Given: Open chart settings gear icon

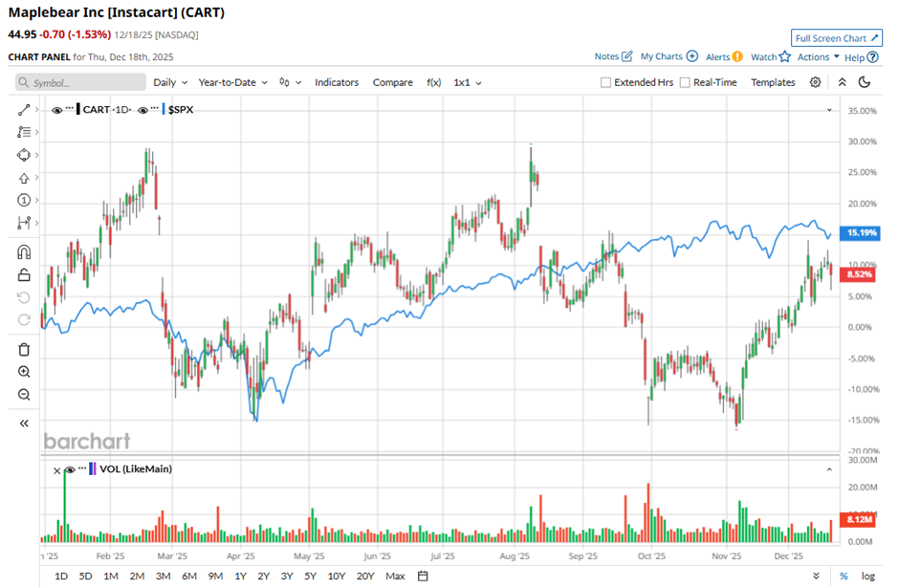Looking at the screenshot, I should 815,82.
